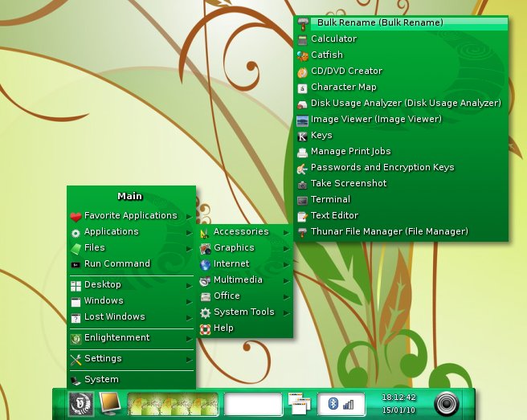
Task: Click the empty white taskbar box
Action: (x=253, y=404)
